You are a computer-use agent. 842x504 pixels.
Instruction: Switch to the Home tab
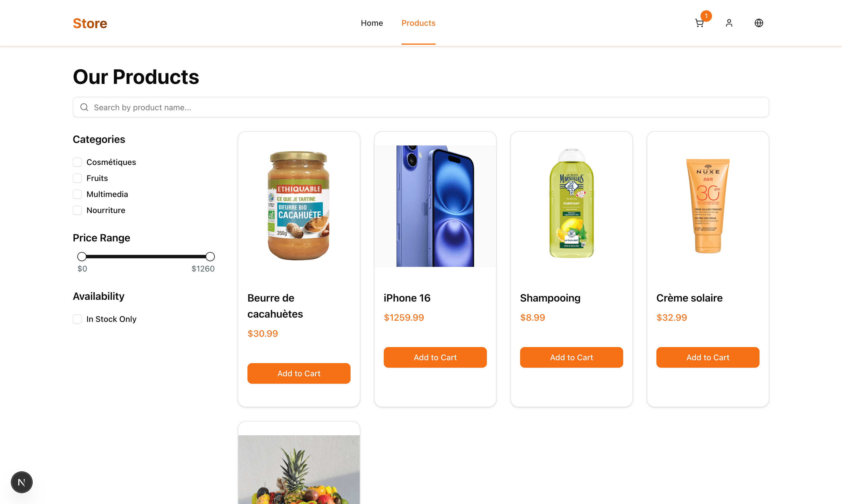coord(372,23)
